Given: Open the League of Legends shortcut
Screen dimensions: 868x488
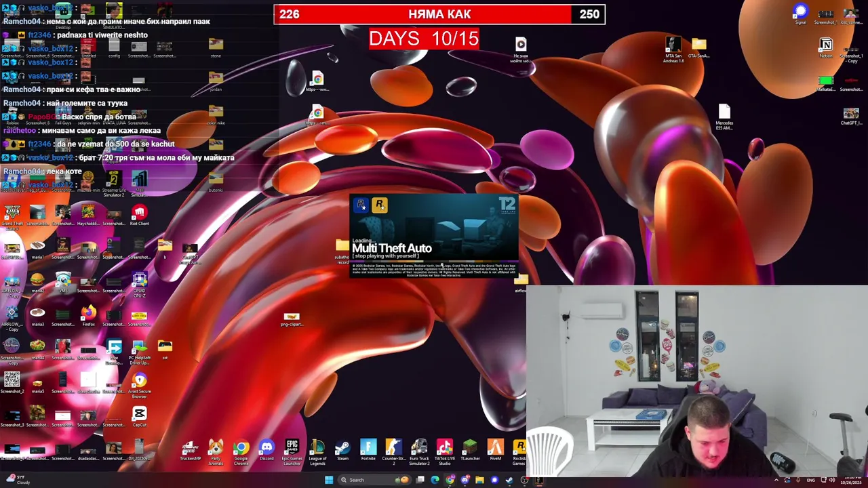Looking at the screenshot, I should [317, 452].
